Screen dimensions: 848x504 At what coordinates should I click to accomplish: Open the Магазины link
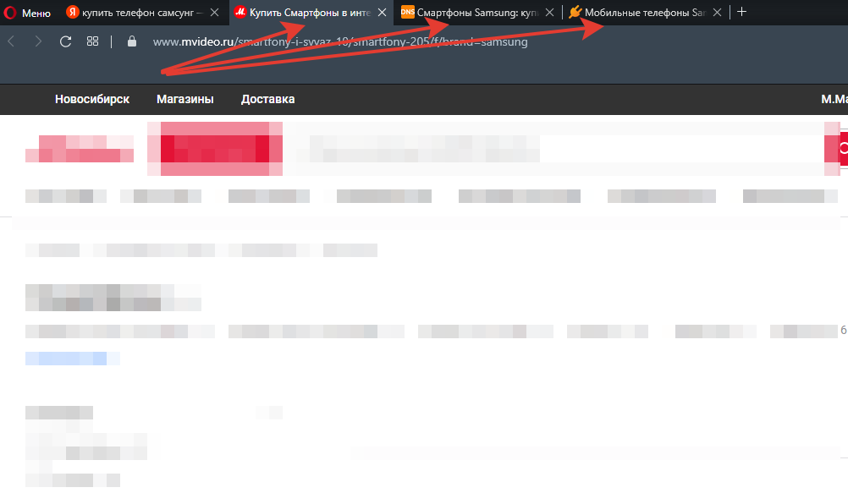[x=185, y=99]
